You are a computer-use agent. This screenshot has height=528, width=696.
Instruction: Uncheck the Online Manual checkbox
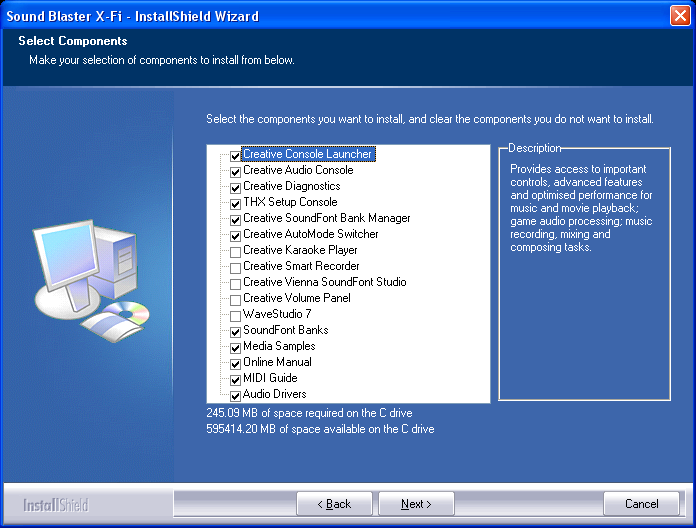(235, 364)
